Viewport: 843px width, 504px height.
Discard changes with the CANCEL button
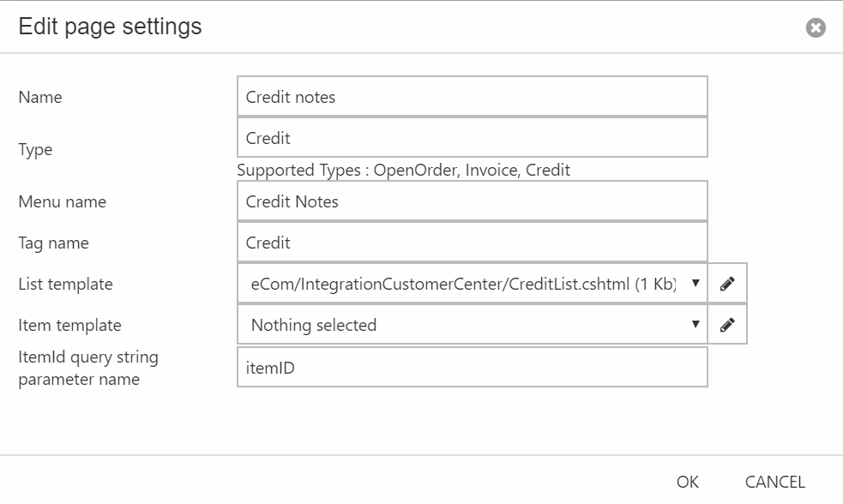pyautogui.click(x=774, y=482)
